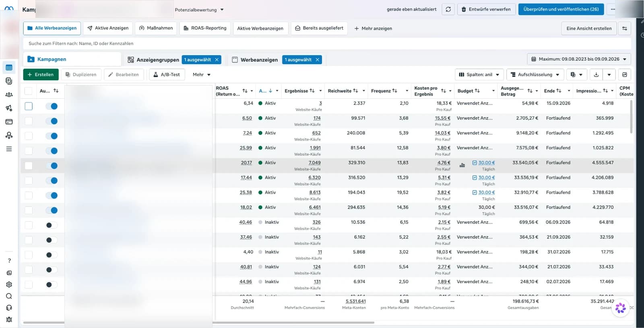Screen dimensions: 644x328
Task: Click the search magnifier in sidebar
Action: point(9,296)
